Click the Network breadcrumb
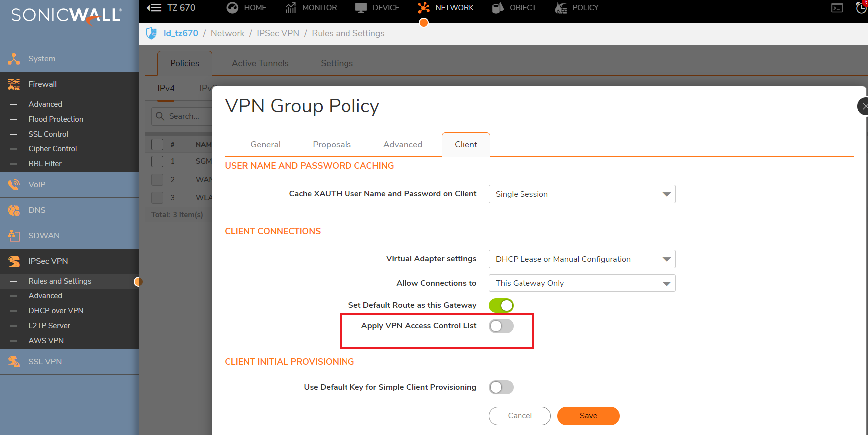 point(227,33)
